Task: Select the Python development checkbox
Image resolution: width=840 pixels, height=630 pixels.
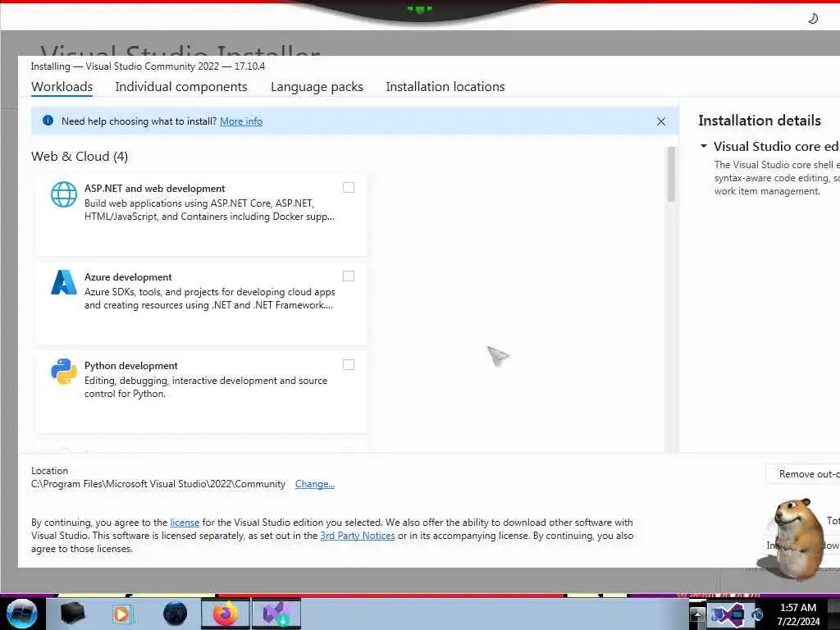Action: [x=348, y=365]
